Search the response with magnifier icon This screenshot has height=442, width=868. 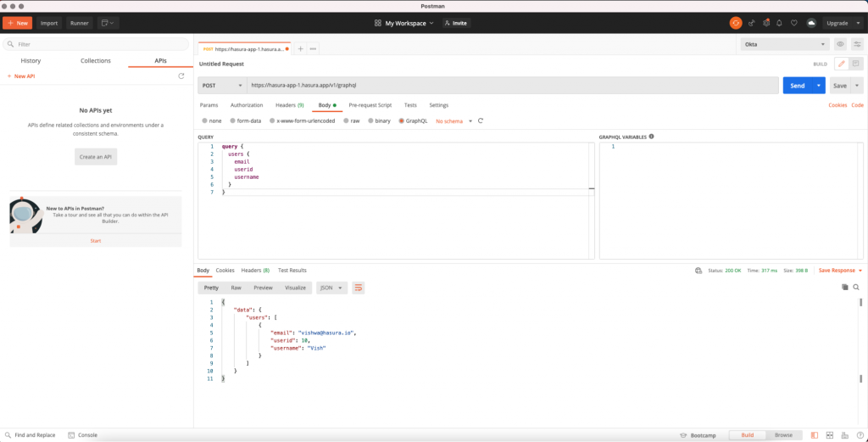coord(856,288)
